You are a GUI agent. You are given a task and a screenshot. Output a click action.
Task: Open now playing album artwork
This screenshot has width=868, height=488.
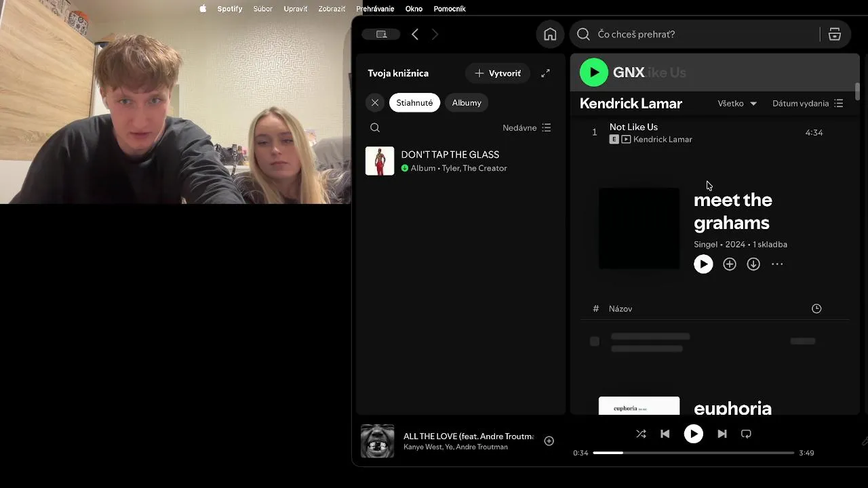coord(378,441)
